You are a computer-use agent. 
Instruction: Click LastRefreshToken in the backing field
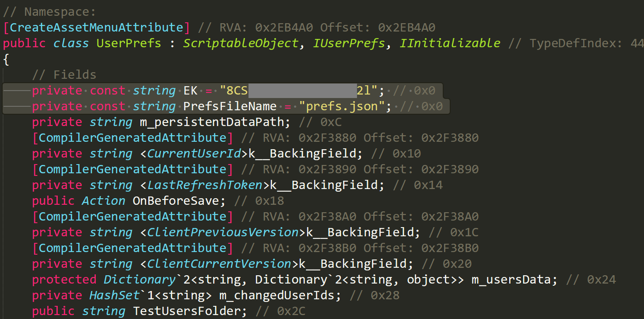(x=205, y=185)
